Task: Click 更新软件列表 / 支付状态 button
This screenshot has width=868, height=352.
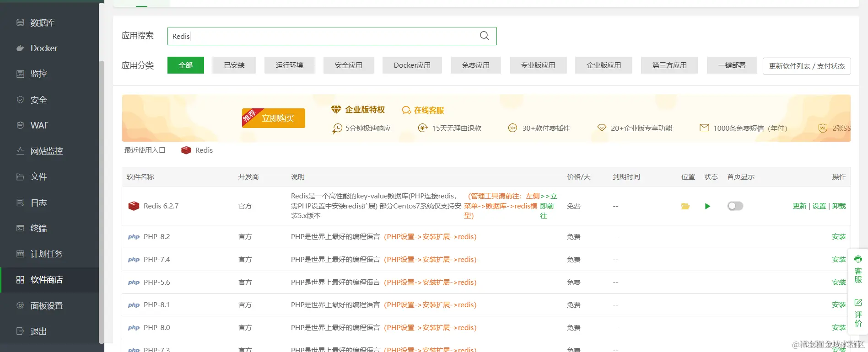Action: (807, 66)
